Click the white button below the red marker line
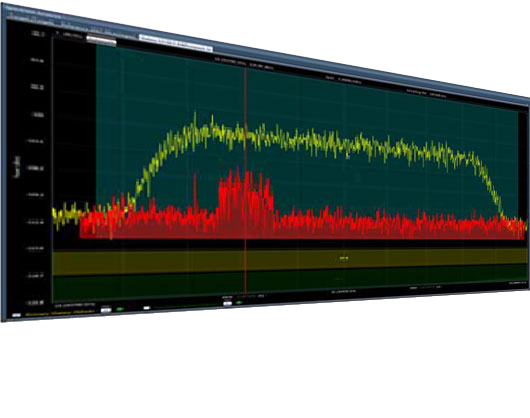Viewport: 530px width, 418px height. [228, 303]
